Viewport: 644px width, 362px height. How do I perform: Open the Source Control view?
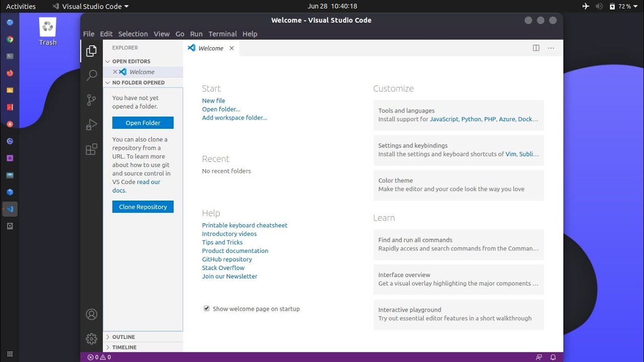pyautogui.click(x=92, y=100)
